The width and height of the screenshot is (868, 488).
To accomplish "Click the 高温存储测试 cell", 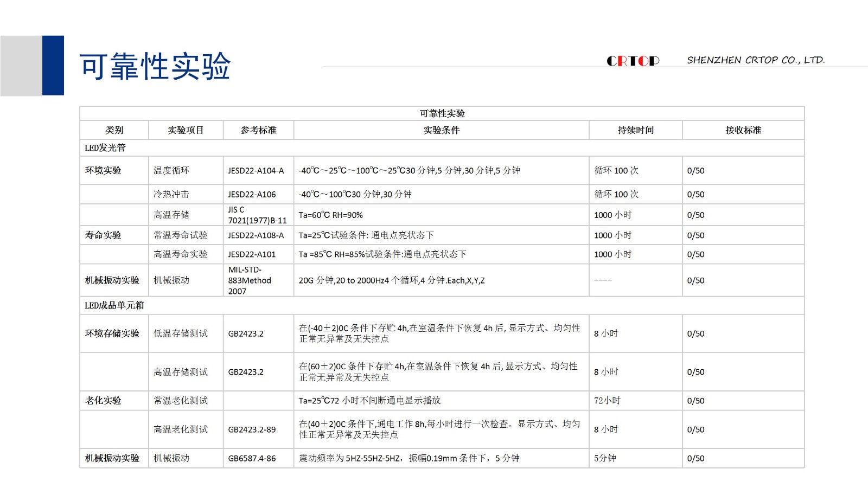I will [186, 372].
